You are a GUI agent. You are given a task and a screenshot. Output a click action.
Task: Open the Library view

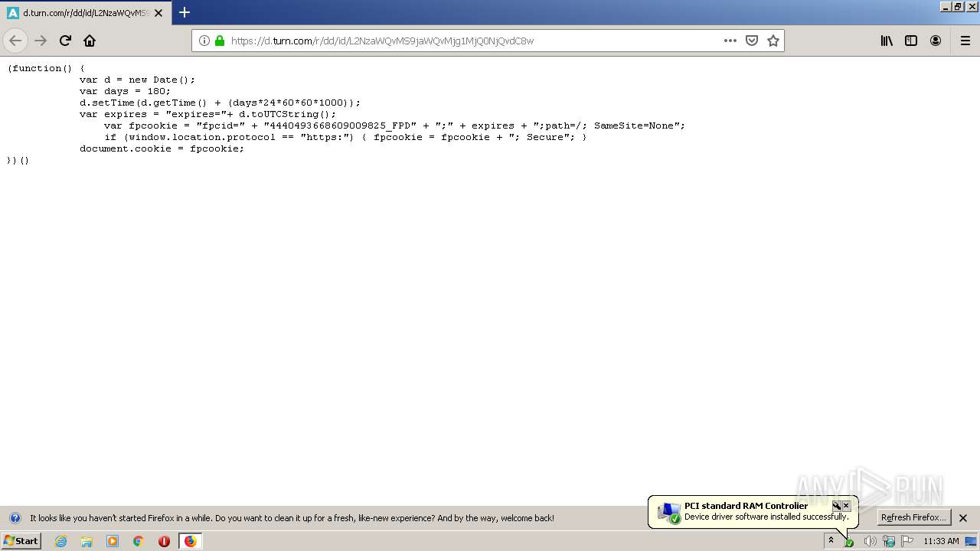(x=887, y=41)
